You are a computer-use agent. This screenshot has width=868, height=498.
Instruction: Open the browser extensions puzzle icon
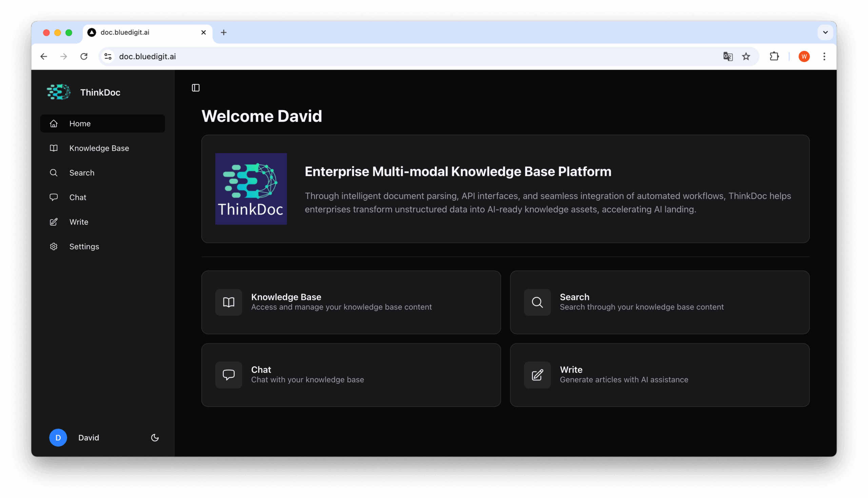pos(774,57)
